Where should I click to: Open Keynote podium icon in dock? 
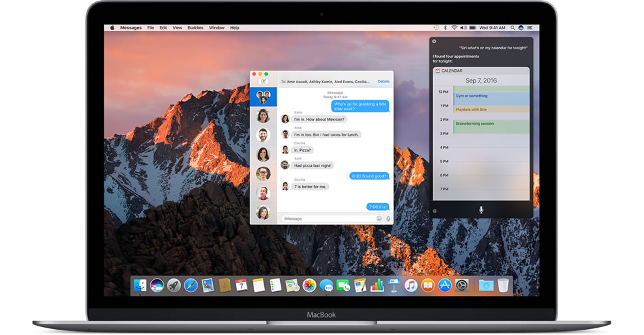tap(393, 285)
